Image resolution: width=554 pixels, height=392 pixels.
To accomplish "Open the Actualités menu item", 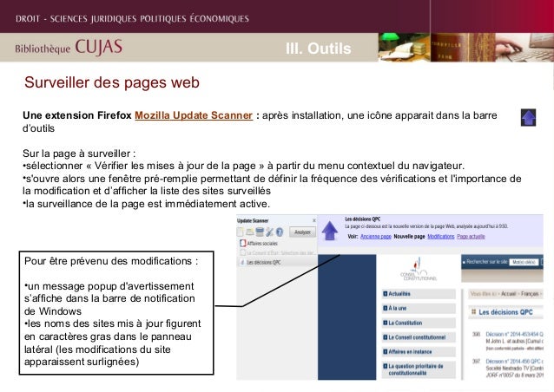I will pos(419,294).
